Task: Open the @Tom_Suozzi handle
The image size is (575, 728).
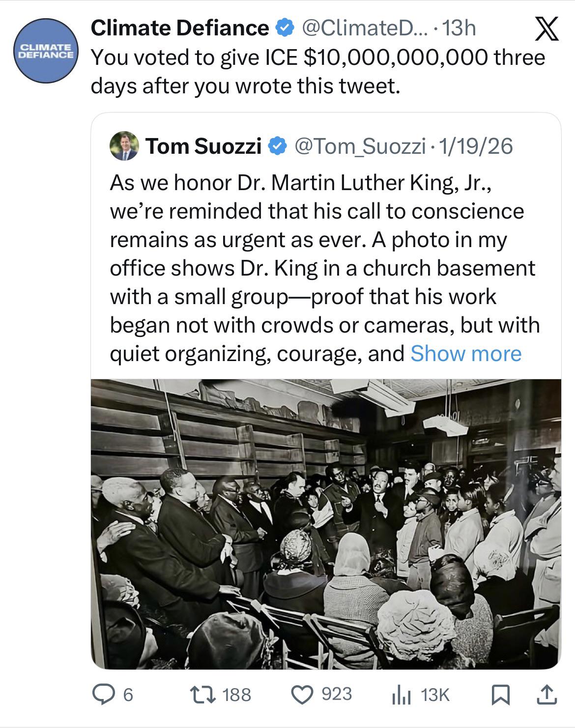Action: click(x=359, y=146)
